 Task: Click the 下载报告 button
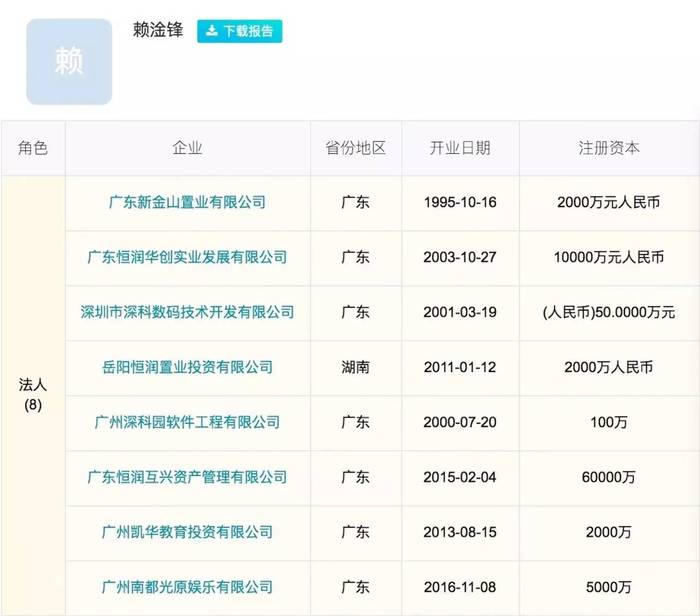240,31
